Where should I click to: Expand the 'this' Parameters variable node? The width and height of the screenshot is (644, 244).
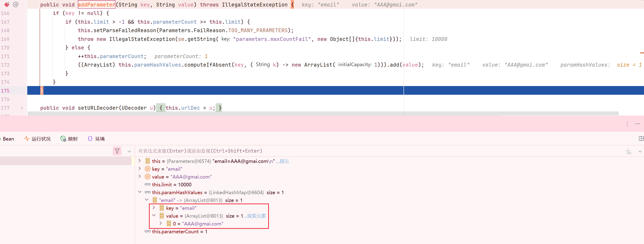coord(140,161)
